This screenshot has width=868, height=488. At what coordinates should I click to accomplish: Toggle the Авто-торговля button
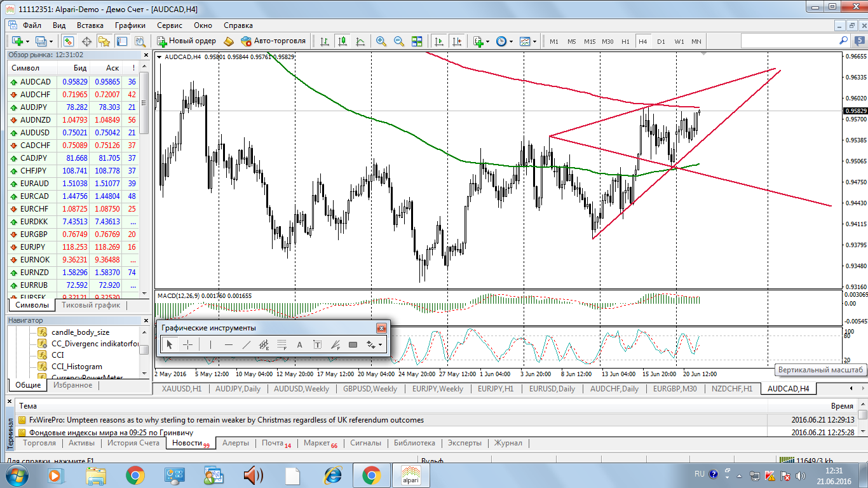click(x=274, y=41)
